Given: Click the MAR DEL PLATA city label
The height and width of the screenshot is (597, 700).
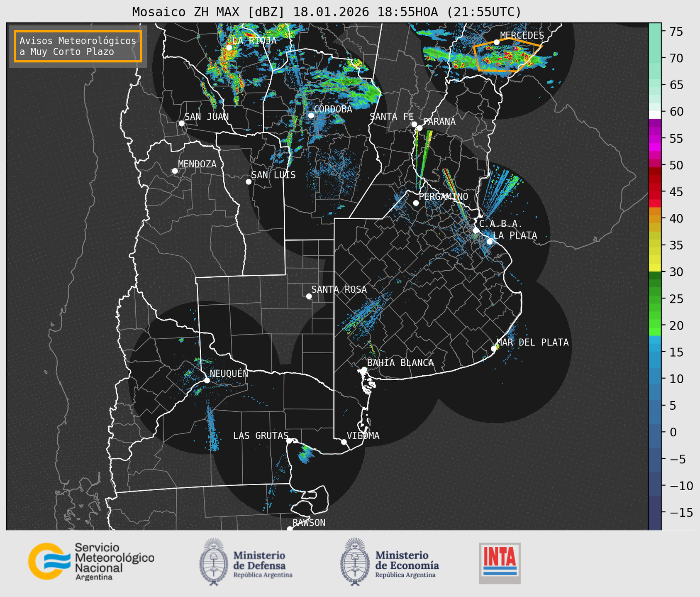Looking at the screenshot, I should [532, 343].
